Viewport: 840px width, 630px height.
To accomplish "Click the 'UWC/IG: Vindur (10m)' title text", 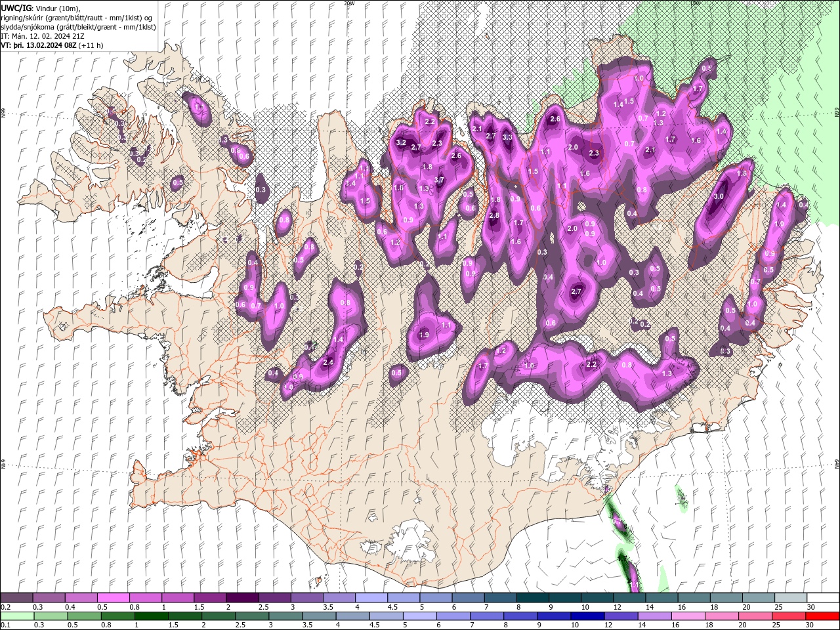I will pyautogui.click(x=40, y=8).
